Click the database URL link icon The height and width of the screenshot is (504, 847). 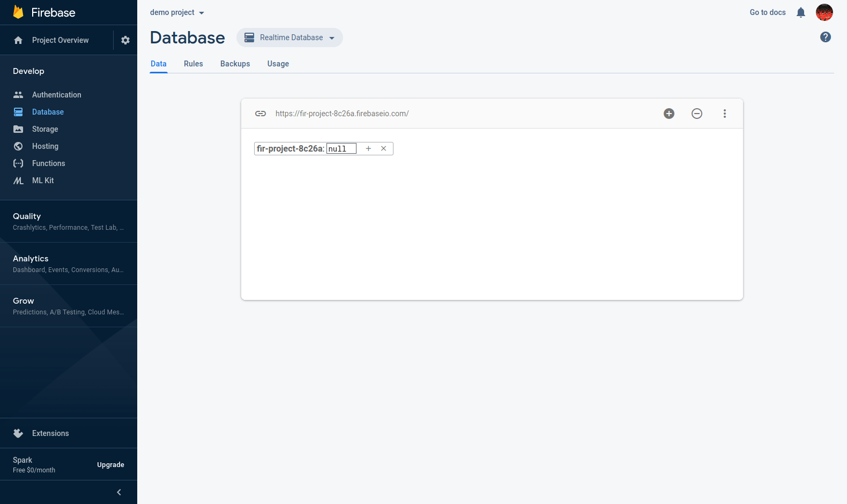click(x=261, y=114)
